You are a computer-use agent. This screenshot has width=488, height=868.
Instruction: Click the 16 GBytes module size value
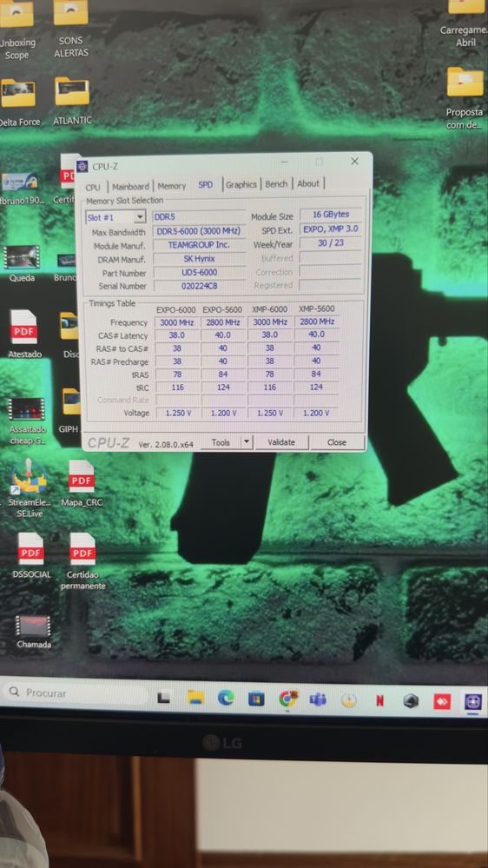pos(331,215)
